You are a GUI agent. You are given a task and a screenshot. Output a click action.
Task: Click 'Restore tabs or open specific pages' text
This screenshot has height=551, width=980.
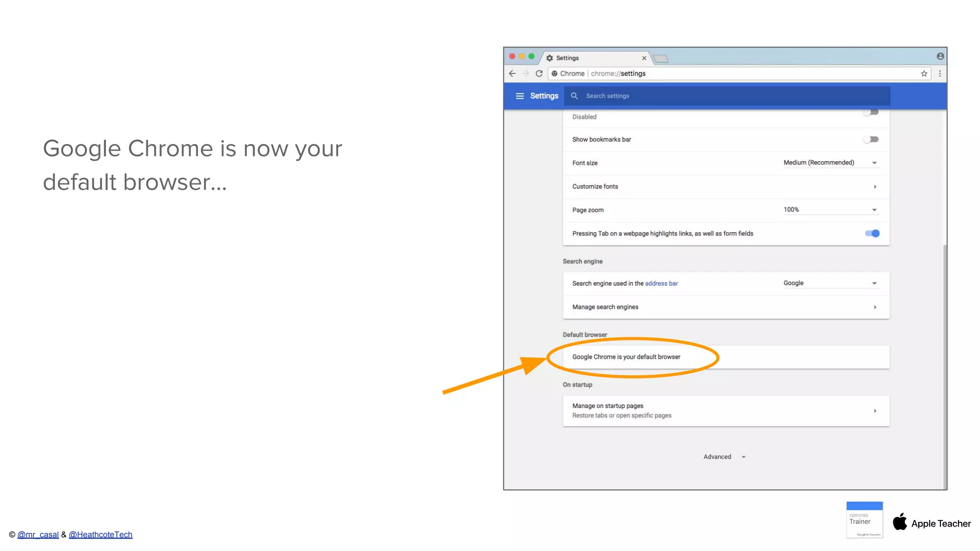point(622,416)
